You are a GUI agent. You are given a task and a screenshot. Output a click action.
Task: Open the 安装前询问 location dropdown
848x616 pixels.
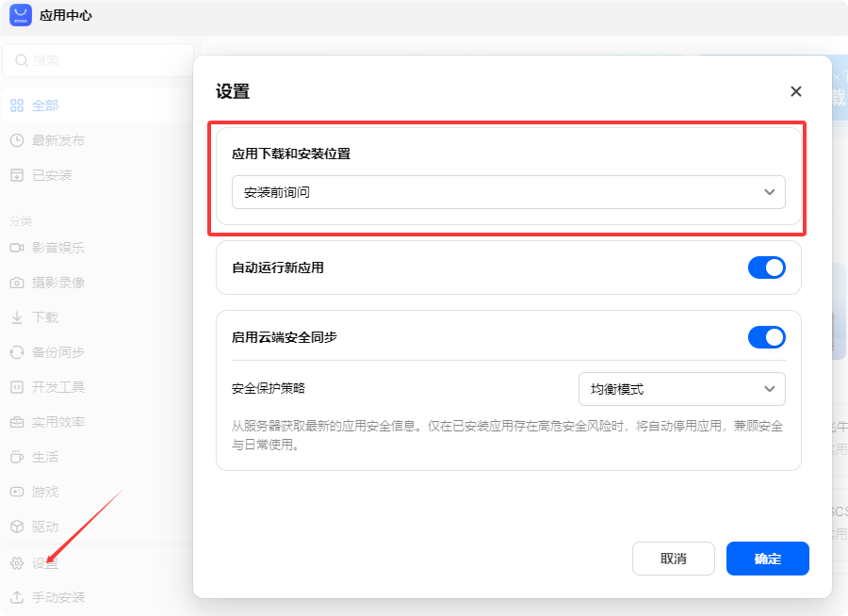coord(509,192)
